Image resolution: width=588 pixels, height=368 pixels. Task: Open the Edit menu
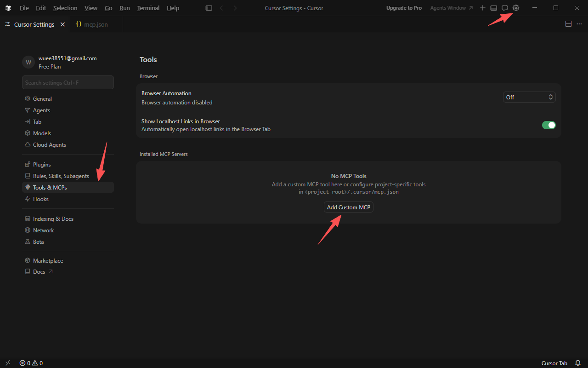pyautogui.click(x=41, y=8)
